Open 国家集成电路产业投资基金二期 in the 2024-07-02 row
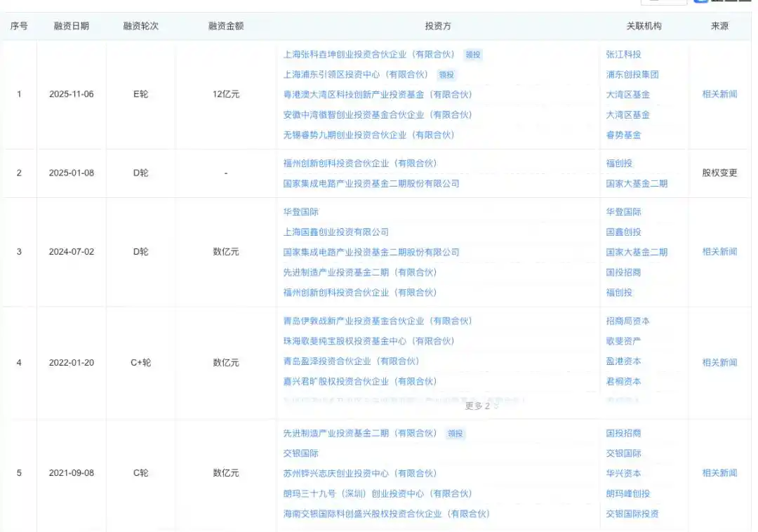The width and height of the screenshot is (758, 532). [371, 252]
